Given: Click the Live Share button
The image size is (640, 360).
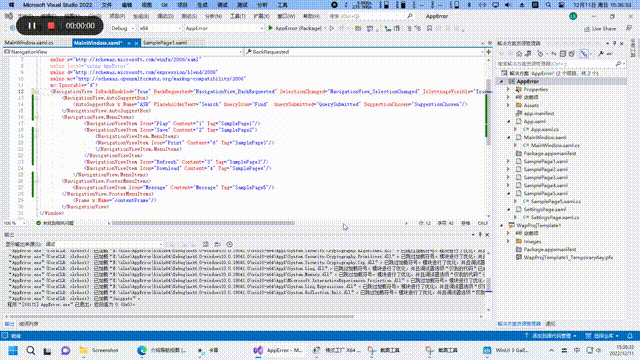Looking at the screenshot, I should (600, 29).
